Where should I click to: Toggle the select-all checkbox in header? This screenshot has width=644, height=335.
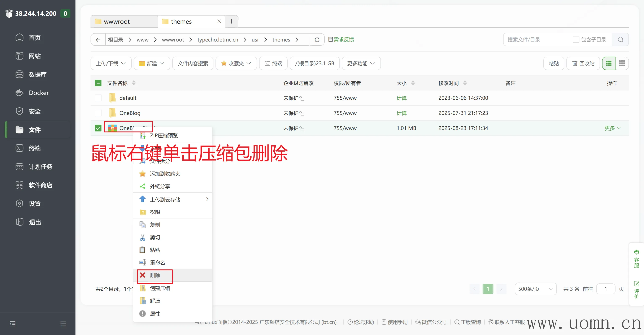pyautogui.click(x=98, y=83)
